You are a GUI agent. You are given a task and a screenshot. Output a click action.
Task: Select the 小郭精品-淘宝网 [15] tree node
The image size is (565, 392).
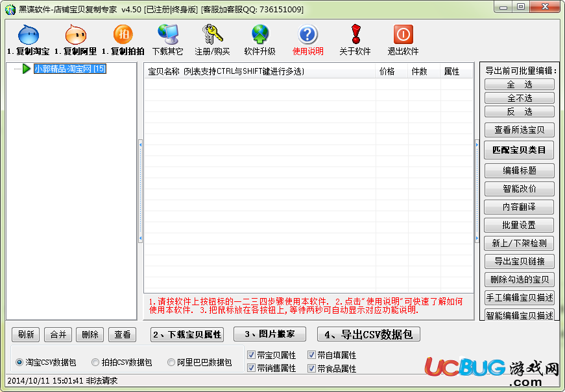(70, 69)
